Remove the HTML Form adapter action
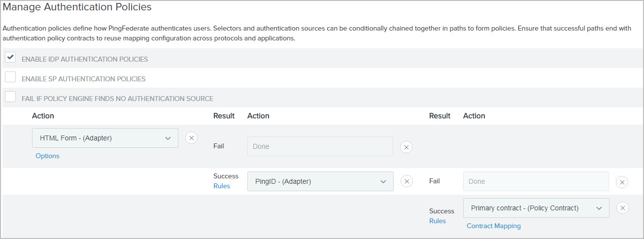644x239 pixels. pyautogui.click(x=191, y=138)
